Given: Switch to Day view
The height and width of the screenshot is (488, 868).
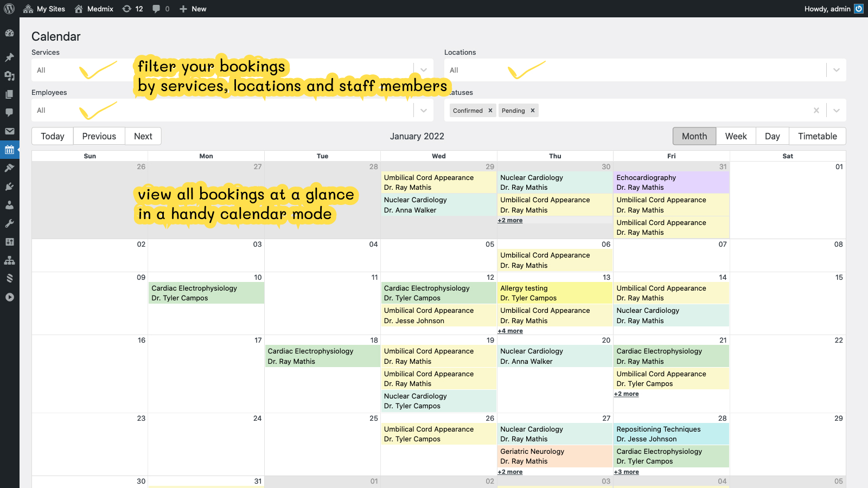Looking at the screenshot, I should [773, 136].
